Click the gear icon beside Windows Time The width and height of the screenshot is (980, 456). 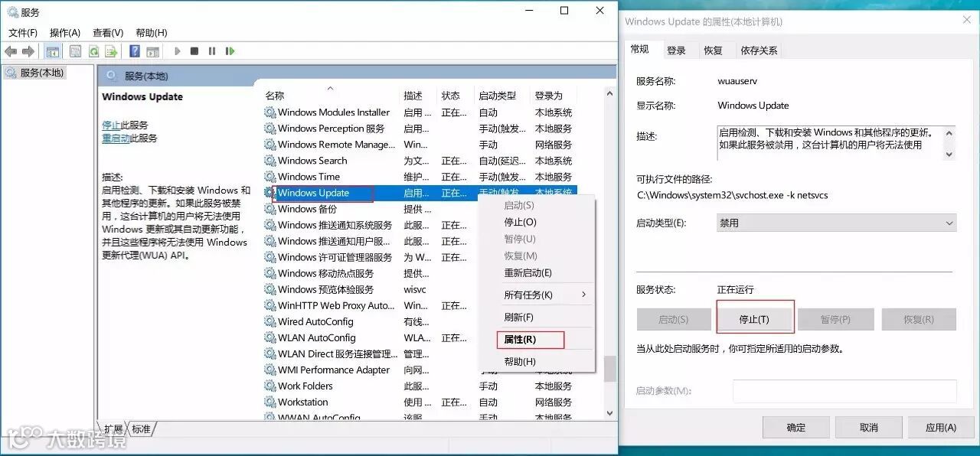click(x=270, y=177)
